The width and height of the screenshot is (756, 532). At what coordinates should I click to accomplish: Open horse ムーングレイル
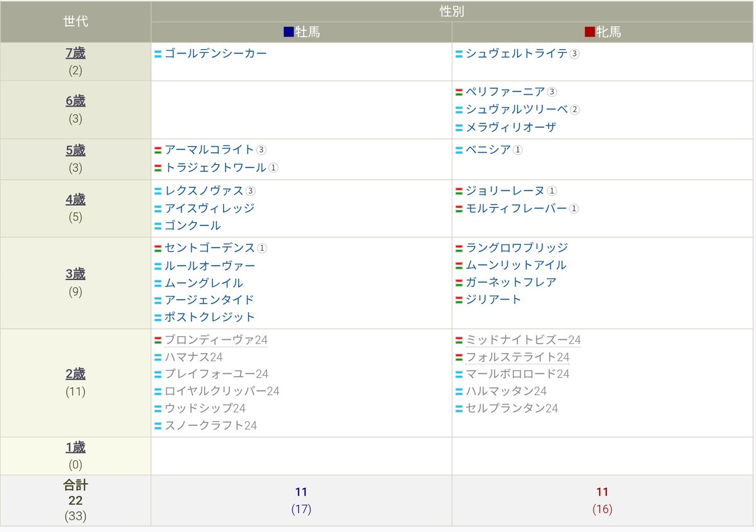click(x=204, y=283)
